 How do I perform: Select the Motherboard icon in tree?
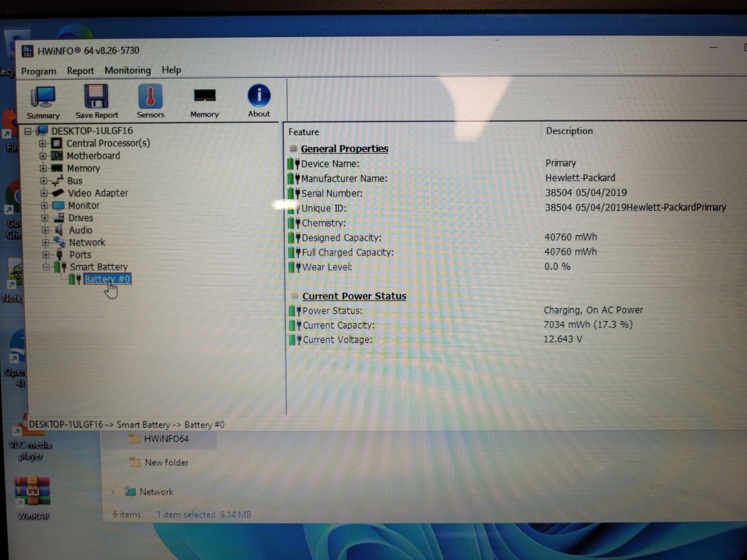56,155
